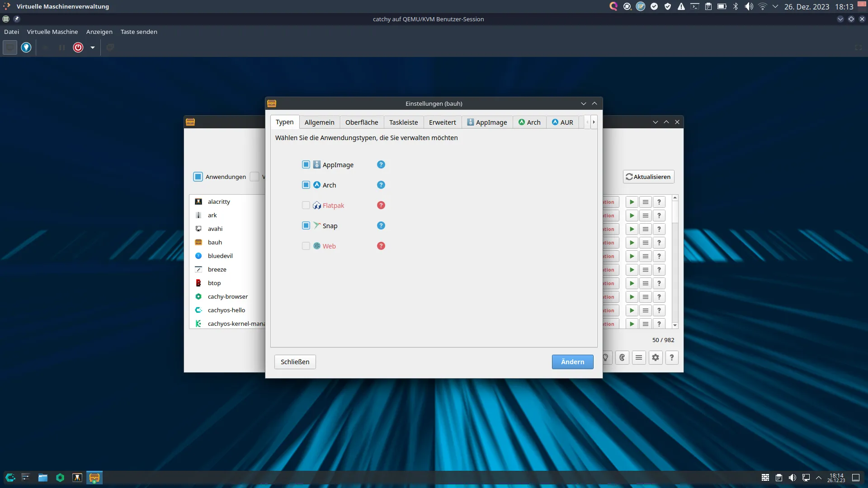Click the blue help icon beside Snap

[381, 225]
